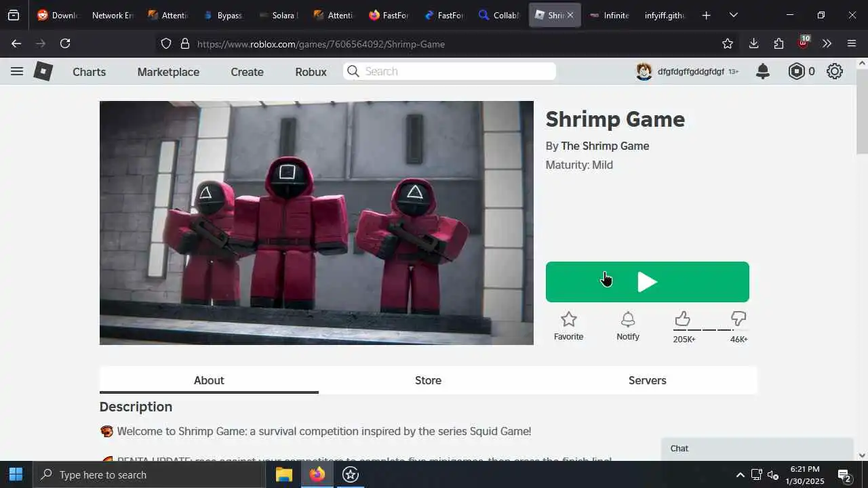This screenshot has height=488, width=868.
Task: Switch to the Collab tab
Action: click(499, 15)
